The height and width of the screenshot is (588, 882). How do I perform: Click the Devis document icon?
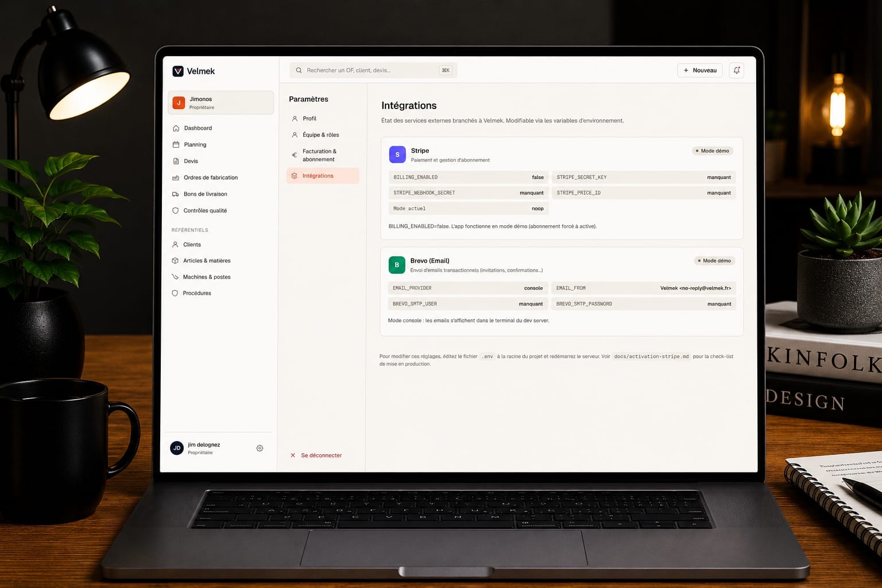tap(176, 161)
